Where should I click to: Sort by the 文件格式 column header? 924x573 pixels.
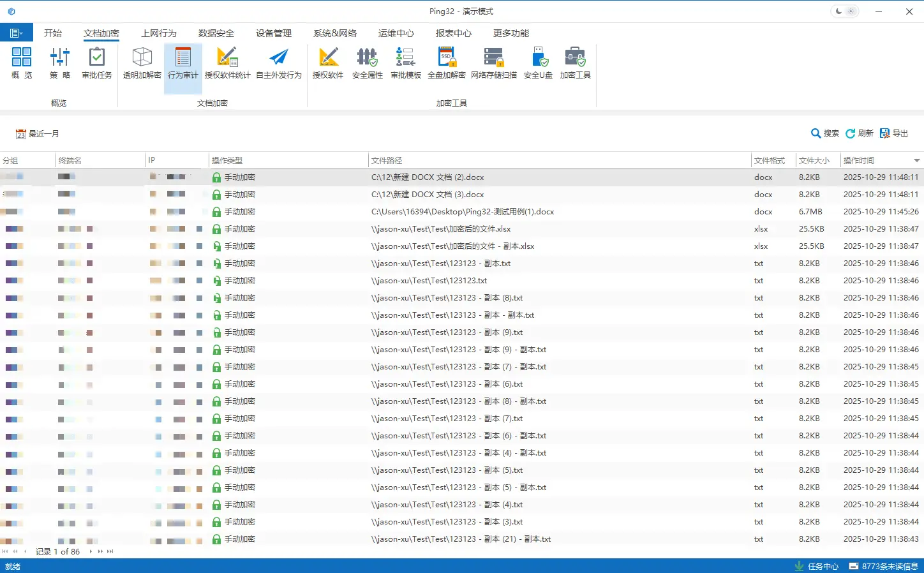pos(773,160)
